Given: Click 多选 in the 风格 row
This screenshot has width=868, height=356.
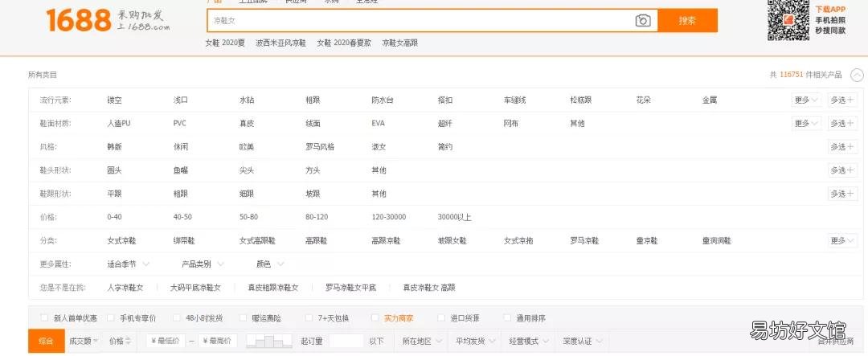Looking at the screenshot, I should click(x=842, y=147).
